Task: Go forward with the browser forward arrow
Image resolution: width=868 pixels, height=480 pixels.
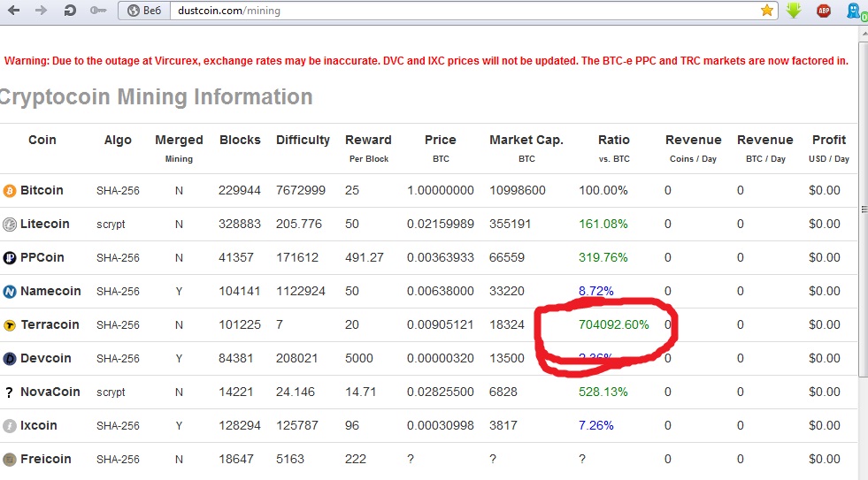Action: point(41,10)
